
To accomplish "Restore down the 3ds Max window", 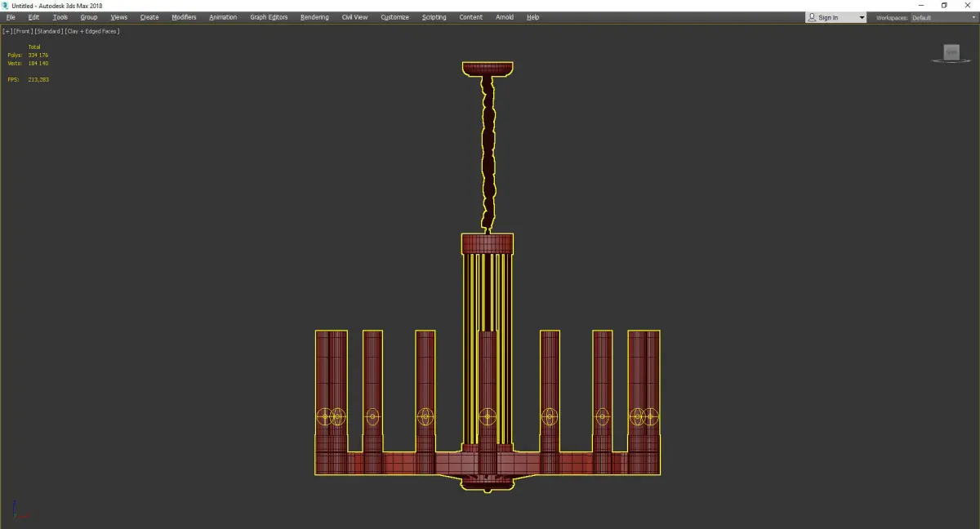I will pos(945,6).
